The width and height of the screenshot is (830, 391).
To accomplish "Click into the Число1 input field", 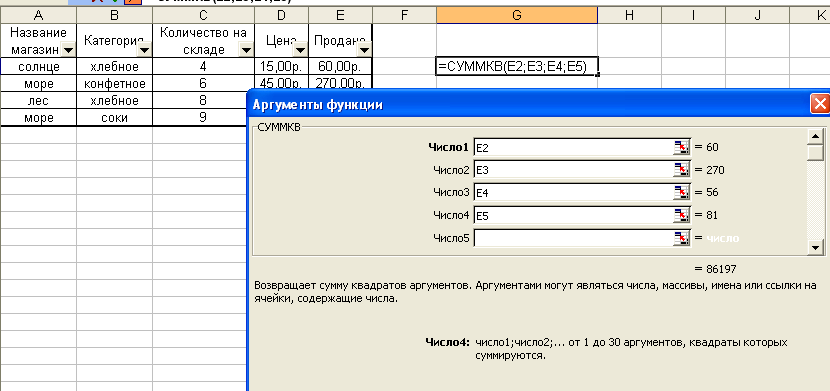I will click(x=573, y=148).
